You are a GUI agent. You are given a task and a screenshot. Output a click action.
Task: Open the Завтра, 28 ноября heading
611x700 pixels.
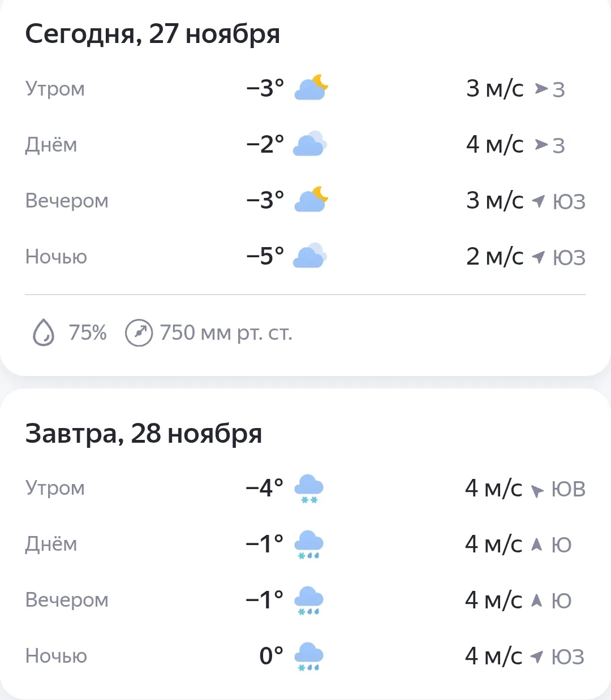tap(144, 434)
